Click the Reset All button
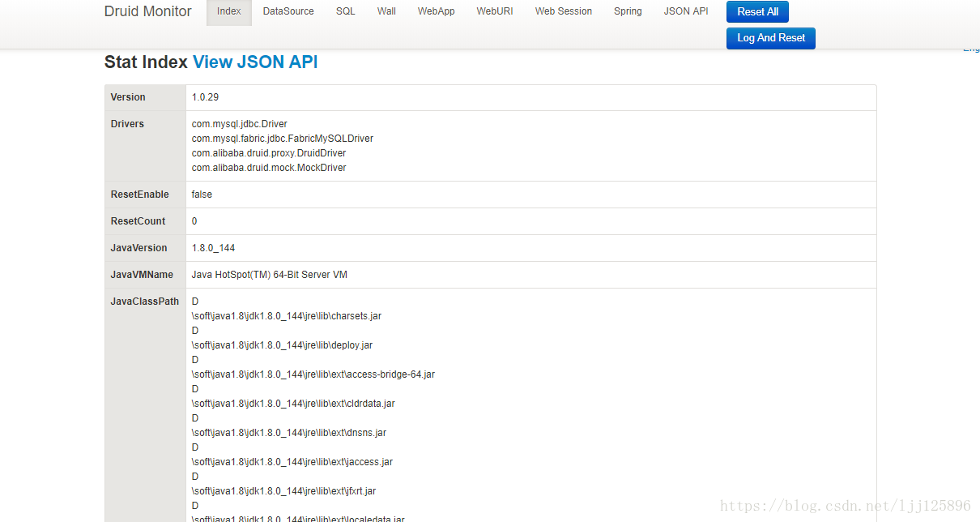Screen dimensions: 980x522 (758, 12)
